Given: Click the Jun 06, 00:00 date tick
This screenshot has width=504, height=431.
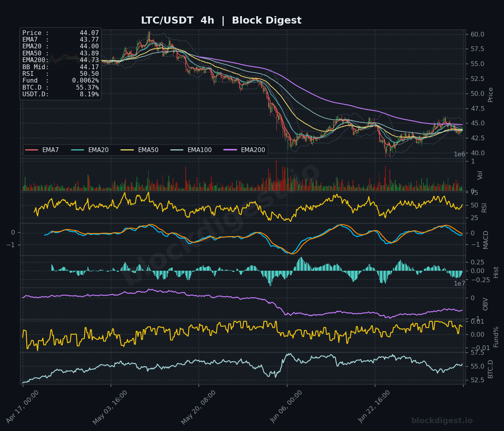Looking at the screenshot, I should (287, 407).
